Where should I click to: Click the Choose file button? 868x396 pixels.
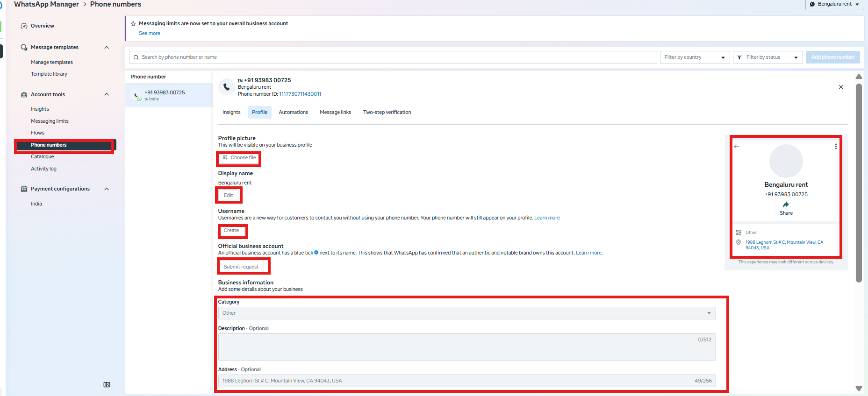[239, 158]
